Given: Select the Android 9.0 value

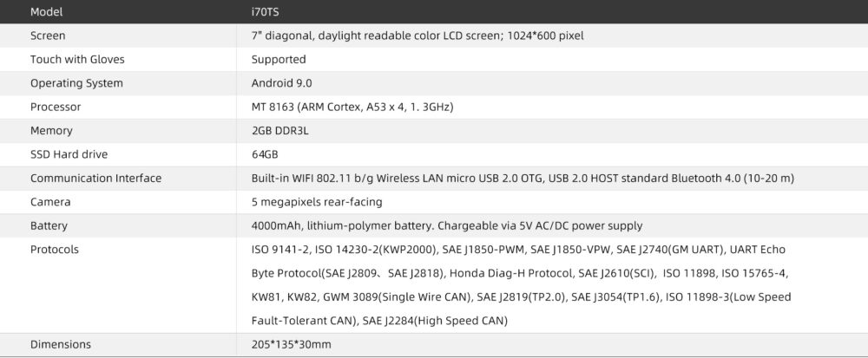Looking at the screenshot, I should [x=281, y=83].
